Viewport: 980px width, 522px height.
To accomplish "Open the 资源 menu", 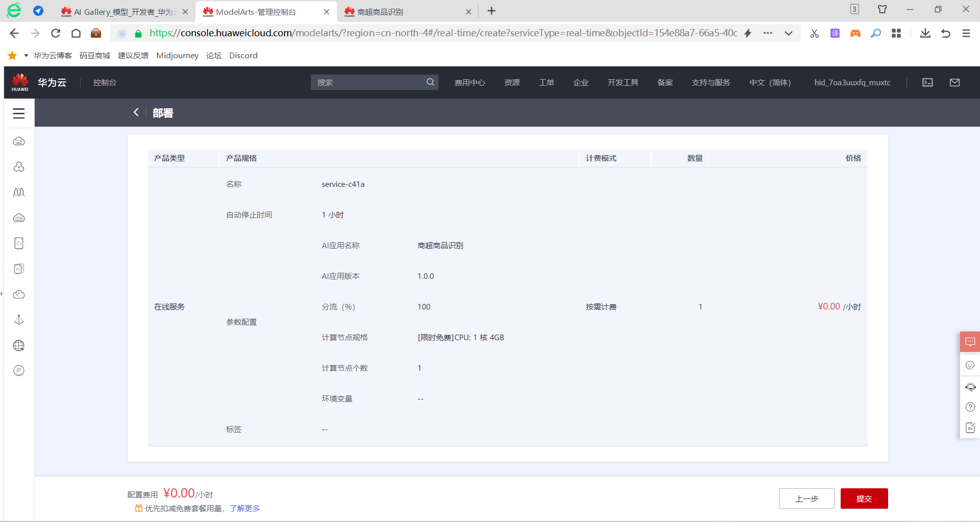I will [x=512, y=83].
